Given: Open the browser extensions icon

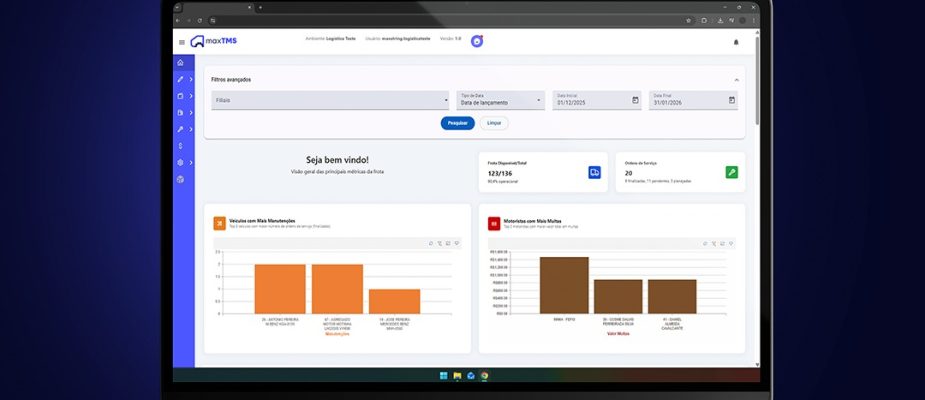Looking at the screenshot, I should tap(704, 20).
